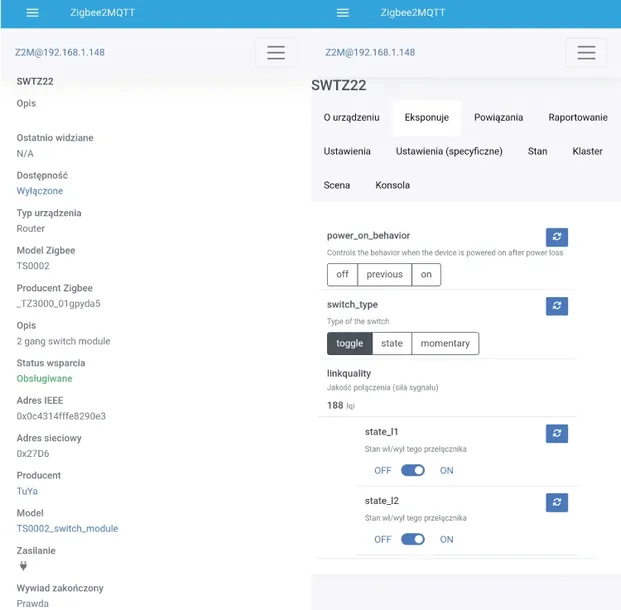Set power_on_behavior to previous

[384, 274]
